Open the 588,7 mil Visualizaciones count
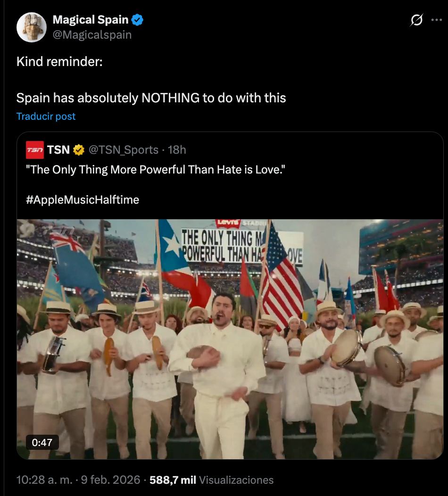This screenshot has height=496, width=448. [x=211, y=480]
